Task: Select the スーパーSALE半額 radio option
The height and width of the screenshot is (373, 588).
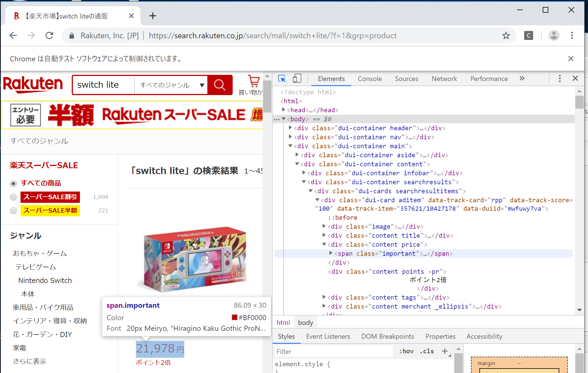Action: click(x=13, y=210)
